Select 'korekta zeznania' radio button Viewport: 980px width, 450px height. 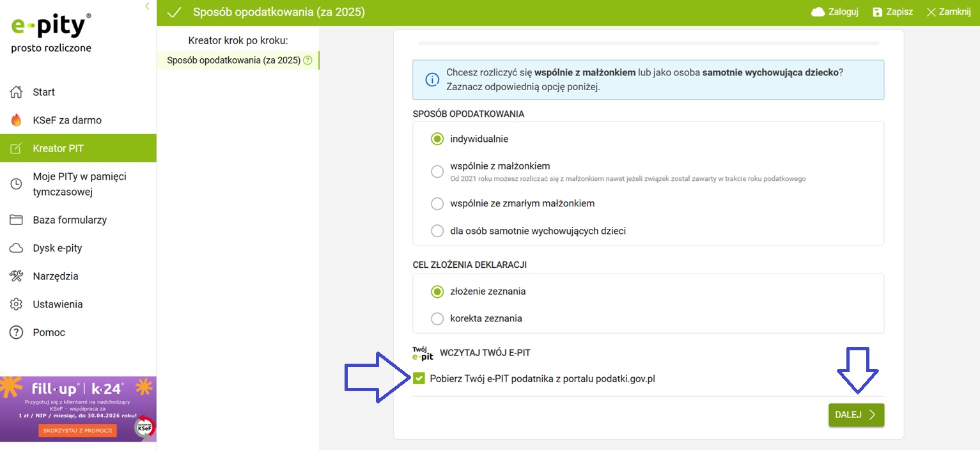[x=437, y=318]
